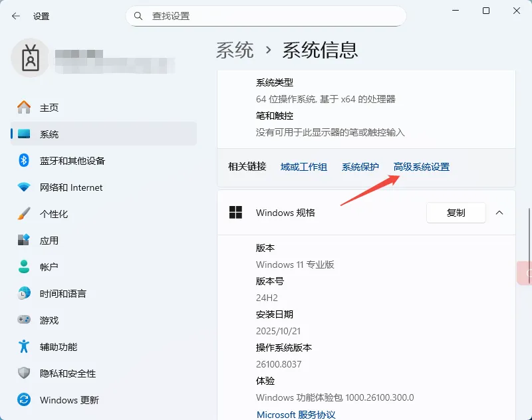This screenshot has height=420, width=532.
Task: Select 系统 in the sidebar
Action: 104,134
